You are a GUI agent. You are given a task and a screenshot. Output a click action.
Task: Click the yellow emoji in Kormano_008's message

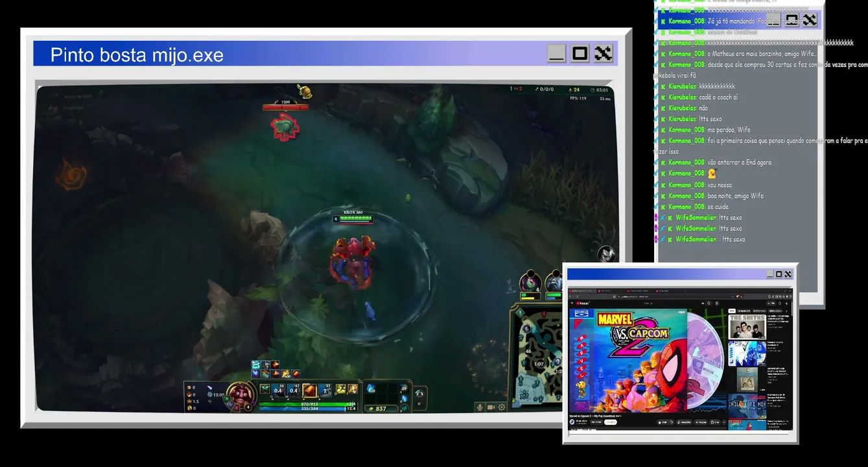tap(712, 174)
